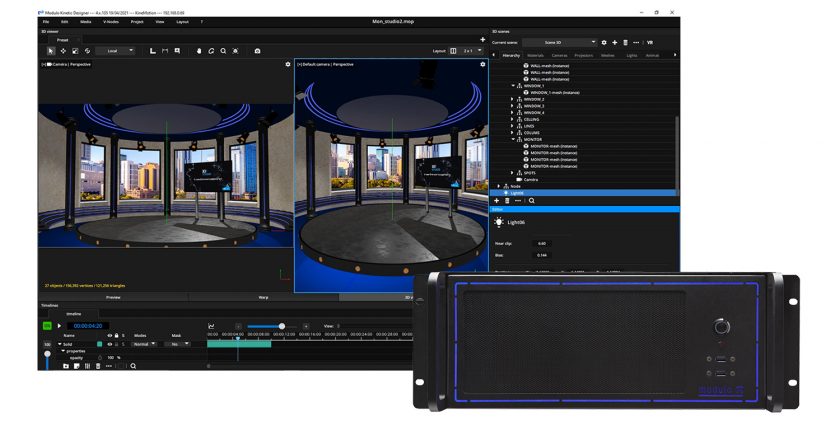Open the viewport Layout 2x1 dropdown
840x440 pixels.
click(472, 51)
